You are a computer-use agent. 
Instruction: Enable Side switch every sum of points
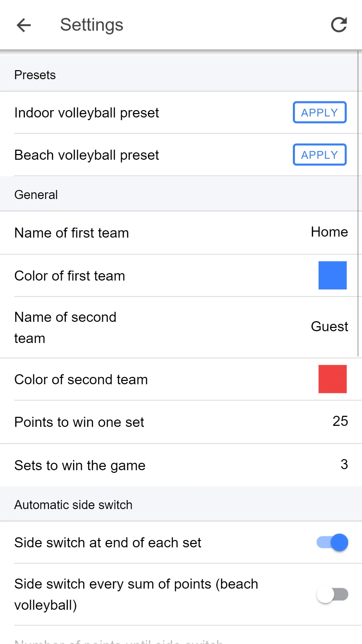[x=332, y=594]
